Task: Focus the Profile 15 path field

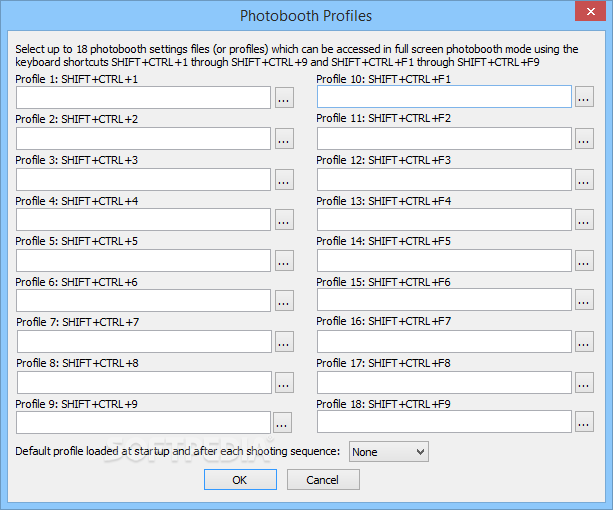Action: tap(444, 300)
